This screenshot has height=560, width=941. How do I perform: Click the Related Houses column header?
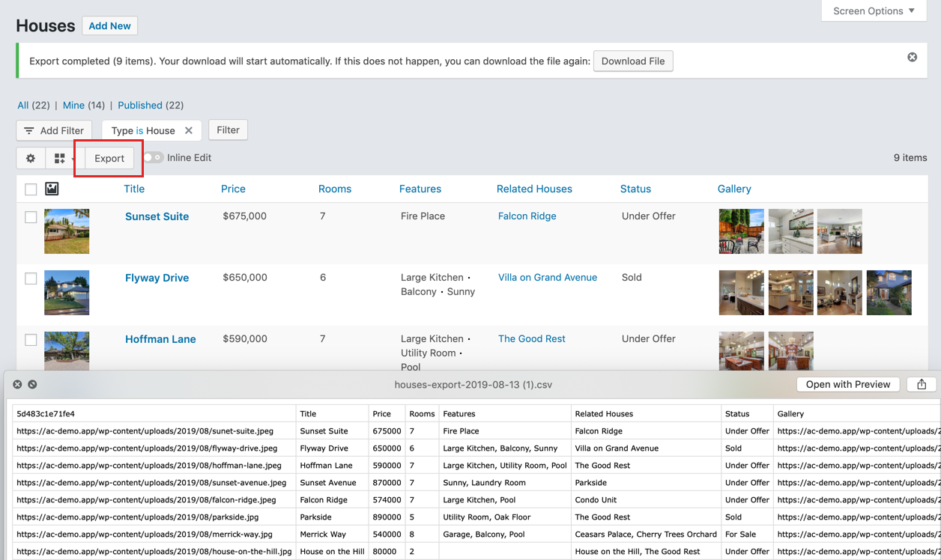click(x=534, y=189)
